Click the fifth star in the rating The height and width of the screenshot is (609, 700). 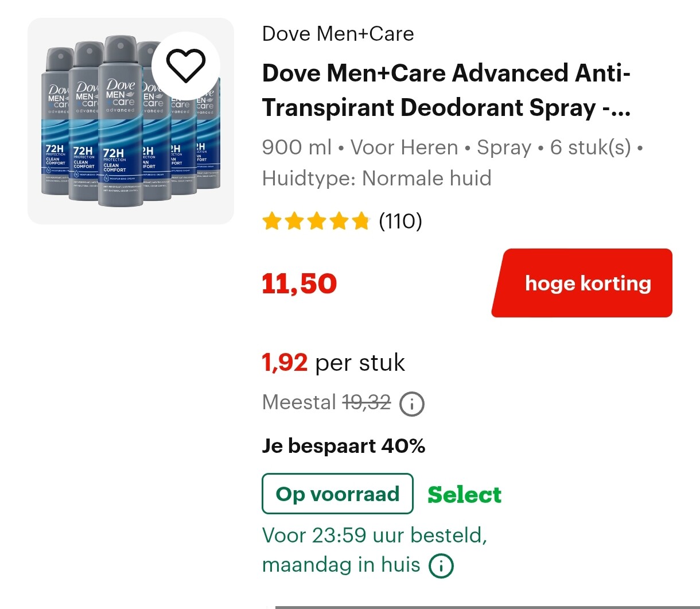(x=361, y=220)
